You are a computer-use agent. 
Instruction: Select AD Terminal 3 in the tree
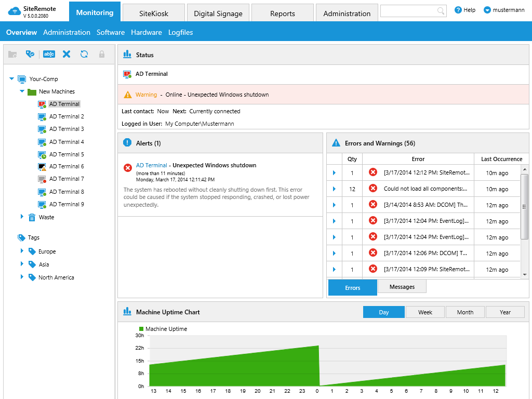[x=66, y=129]
